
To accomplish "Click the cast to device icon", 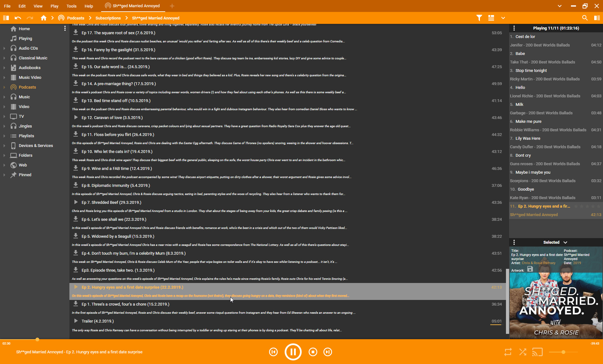I will click(x=537, y=352).
